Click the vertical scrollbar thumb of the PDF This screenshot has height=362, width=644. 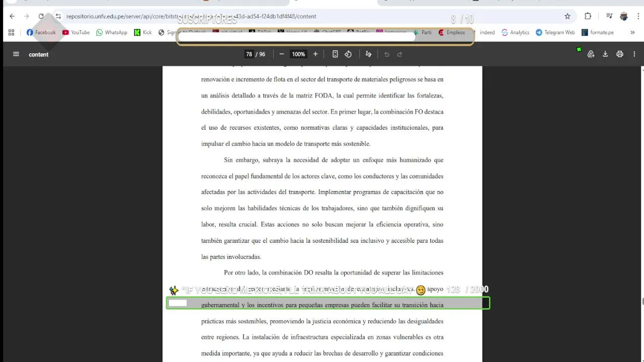click(642, 301)
